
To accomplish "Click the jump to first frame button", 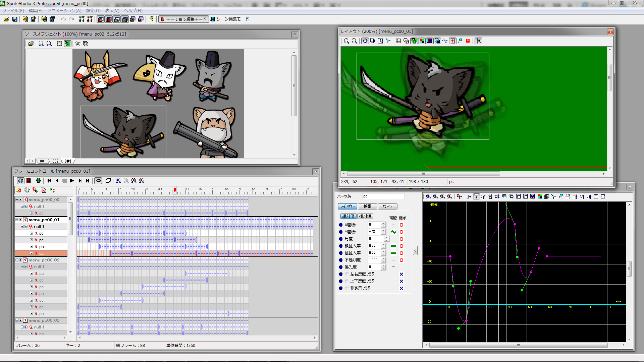I will point(49,181).
